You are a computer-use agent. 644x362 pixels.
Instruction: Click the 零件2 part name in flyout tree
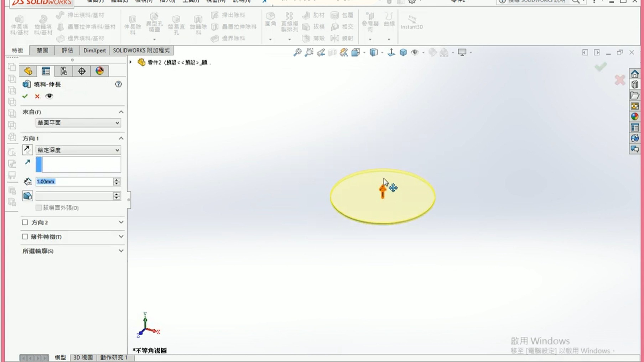coord(179,62)
